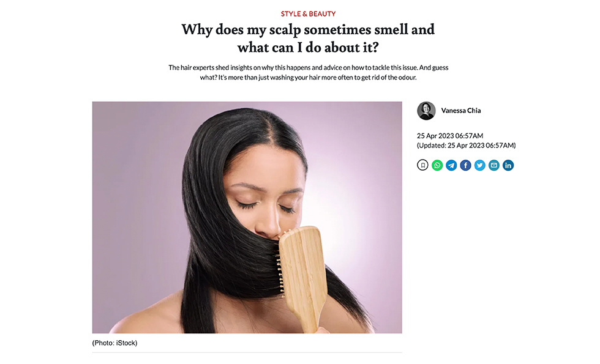Share the article on Telegram

[451, 165]
